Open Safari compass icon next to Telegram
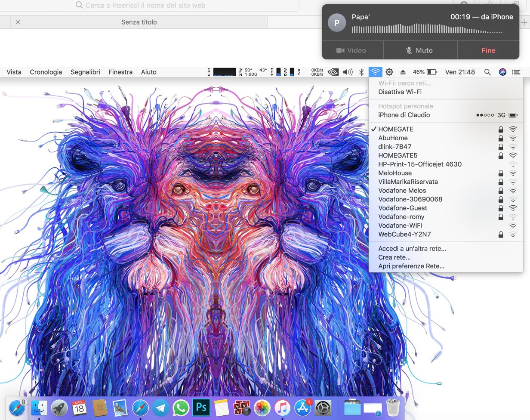530x420 pixels. coord(140,408)
